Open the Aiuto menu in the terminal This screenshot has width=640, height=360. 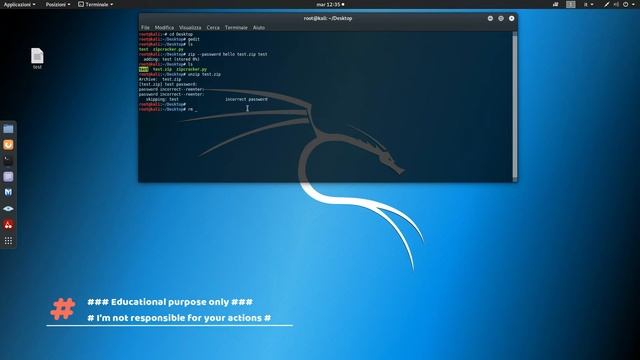coord(259,28)
